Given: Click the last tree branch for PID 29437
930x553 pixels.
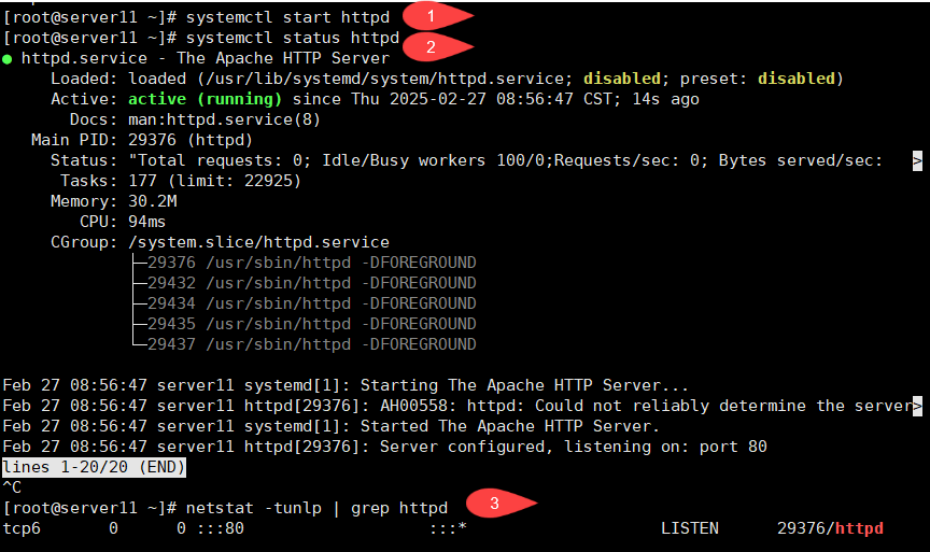Looking at the screenshot, I should [x=140, y=344].
